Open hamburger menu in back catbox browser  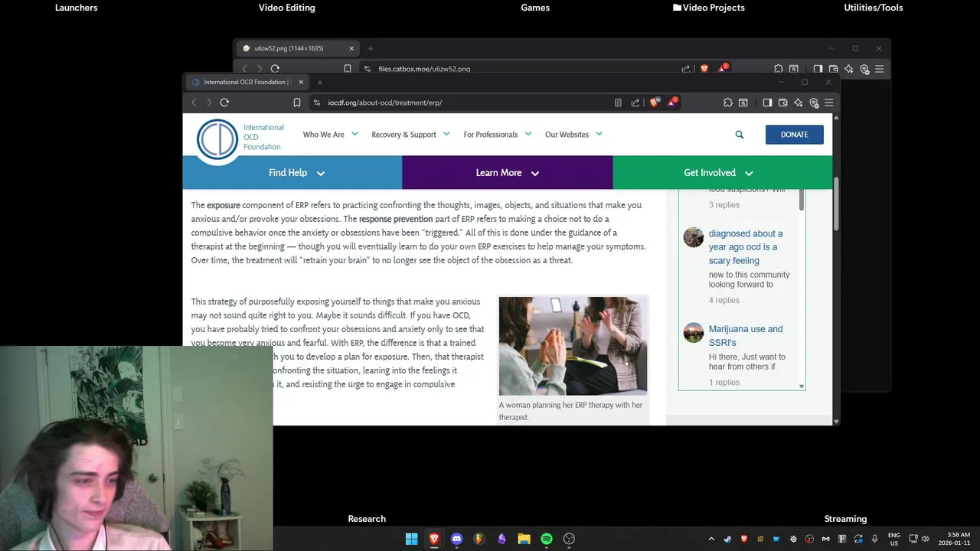coord(880,69)
